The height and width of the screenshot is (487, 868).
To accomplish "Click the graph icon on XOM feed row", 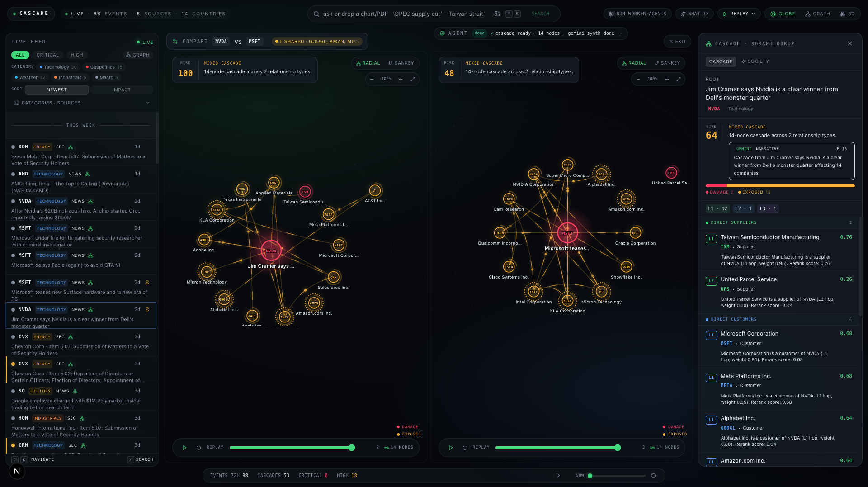I will point(71,147).
